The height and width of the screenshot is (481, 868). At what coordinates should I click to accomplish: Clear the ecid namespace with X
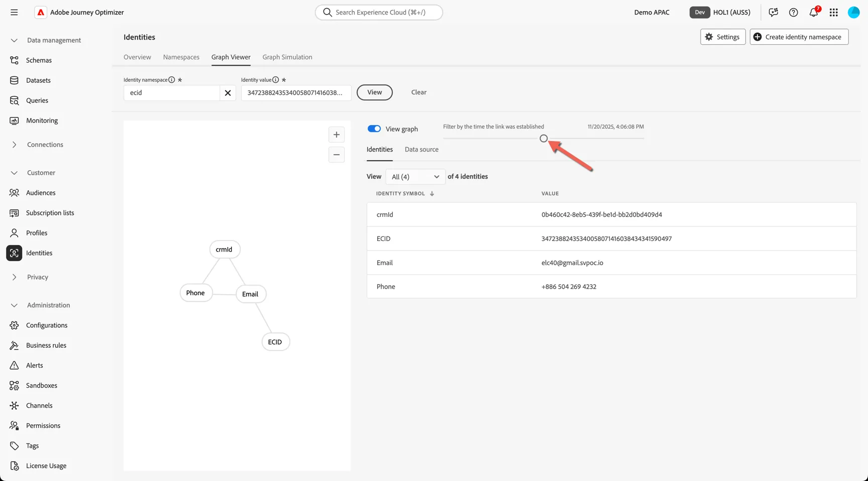point(228,93)
